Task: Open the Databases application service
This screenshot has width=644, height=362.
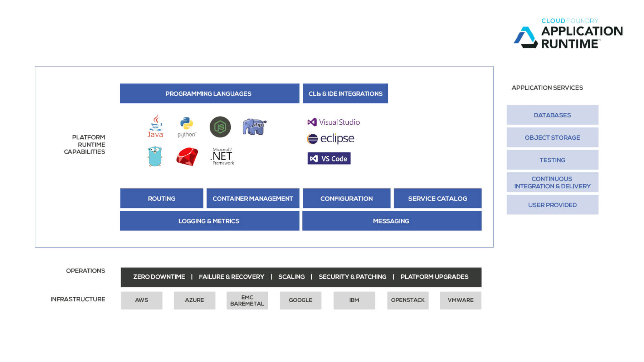Action: [552, 115]
